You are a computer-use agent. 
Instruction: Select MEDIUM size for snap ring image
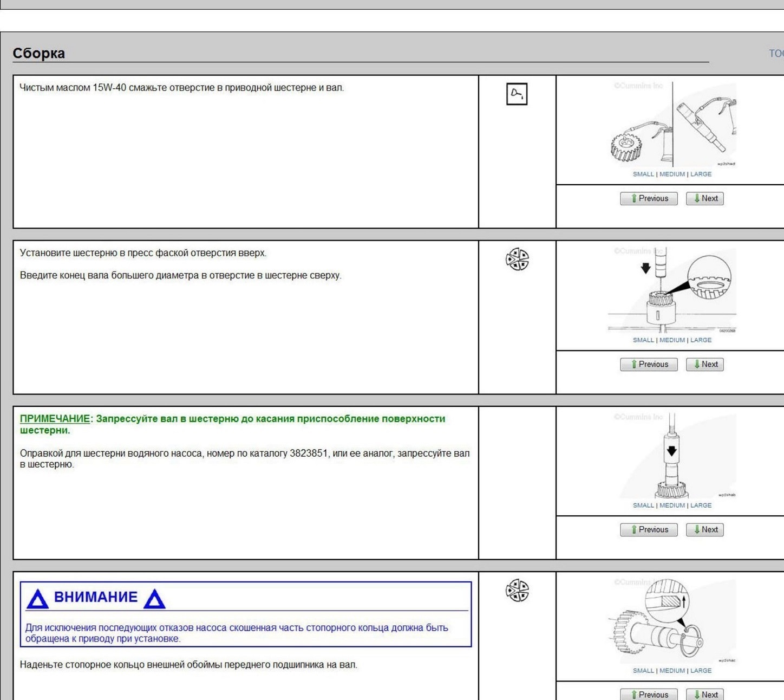tap(672, 670)
